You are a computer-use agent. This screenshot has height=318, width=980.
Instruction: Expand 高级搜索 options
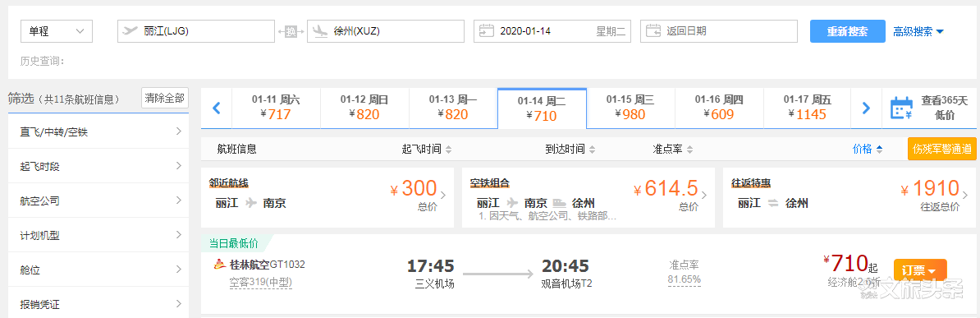[x=918, y=31]
